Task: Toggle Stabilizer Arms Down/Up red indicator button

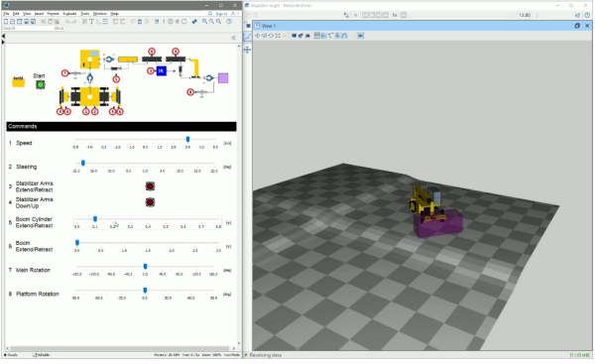Action: tap(150, 202)
